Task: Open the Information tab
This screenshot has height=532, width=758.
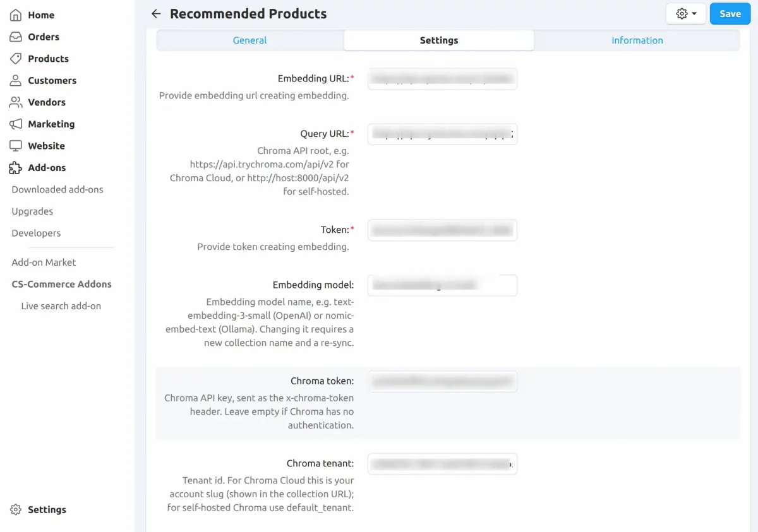Action: tap(637, 40)
